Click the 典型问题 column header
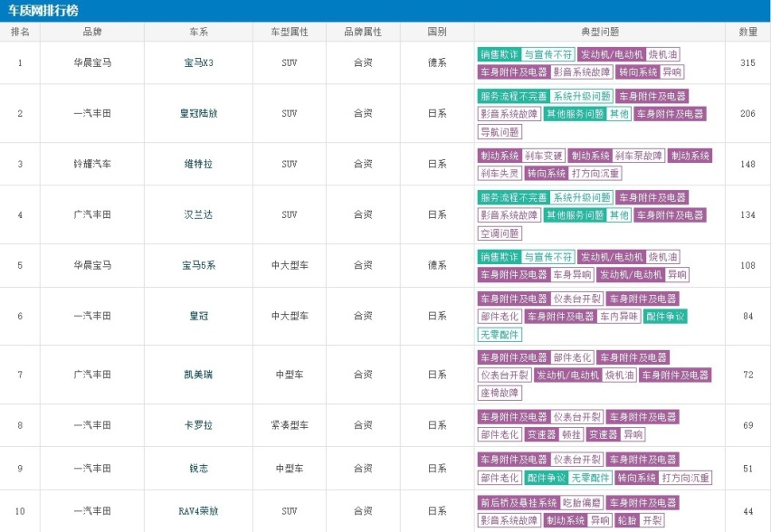The width and height of the screenshot is (771, 532). pos(600,32)
